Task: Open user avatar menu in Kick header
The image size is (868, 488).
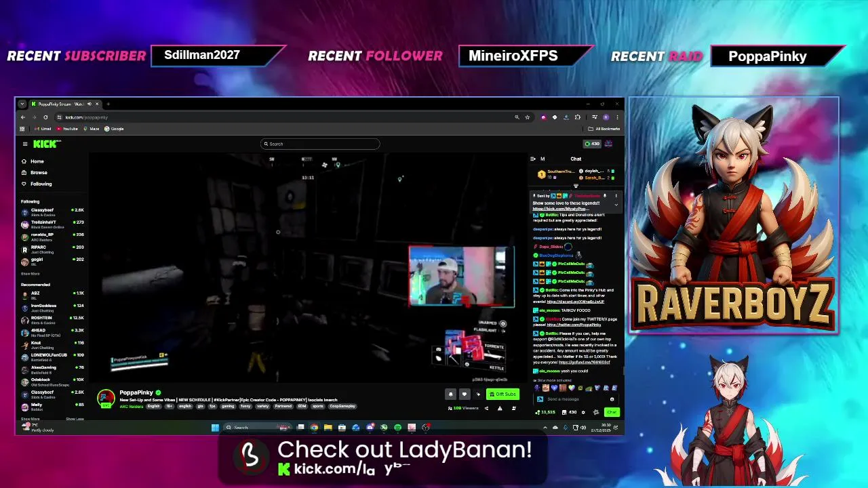Action: click(608, 144)
